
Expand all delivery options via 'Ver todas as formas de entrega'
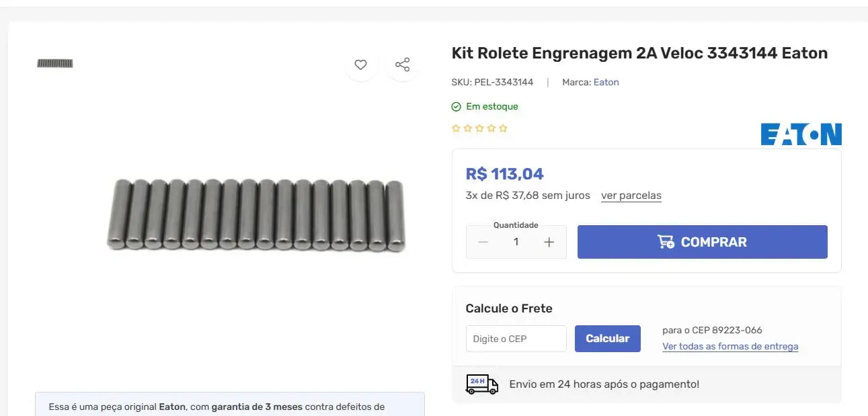(x=730, y=346)
